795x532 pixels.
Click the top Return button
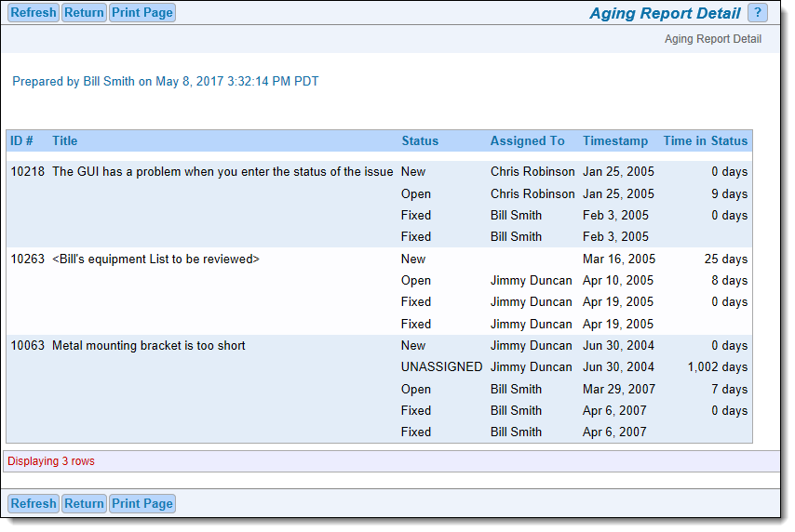[84, 13]
